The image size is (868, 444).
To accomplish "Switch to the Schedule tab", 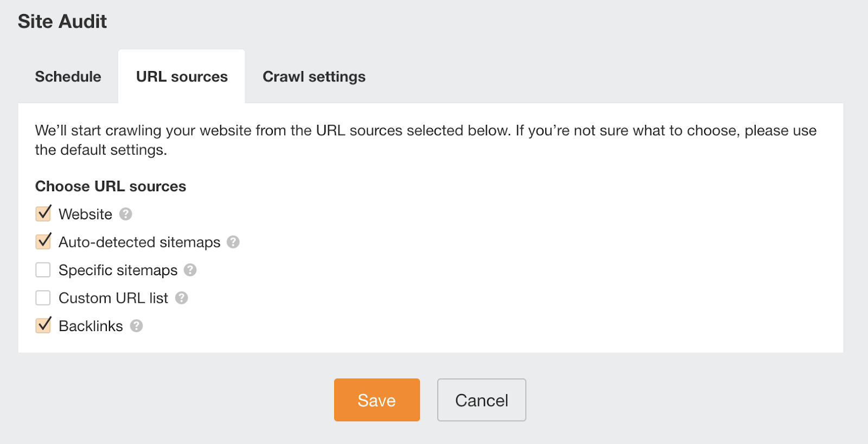I will click(x=68, y=77).
